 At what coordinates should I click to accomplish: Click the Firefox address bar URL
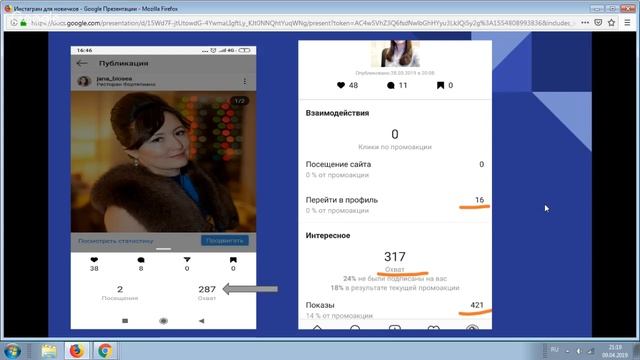click(302, 23)
